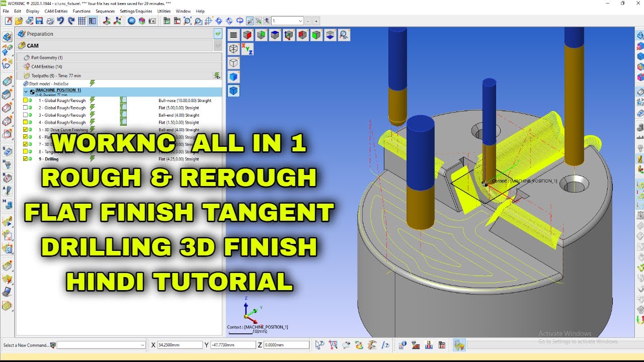Image resolution: width=644 pixels, height=362 pixels.
Task: Click the multicolor cube shading icon
Action: 142,21
